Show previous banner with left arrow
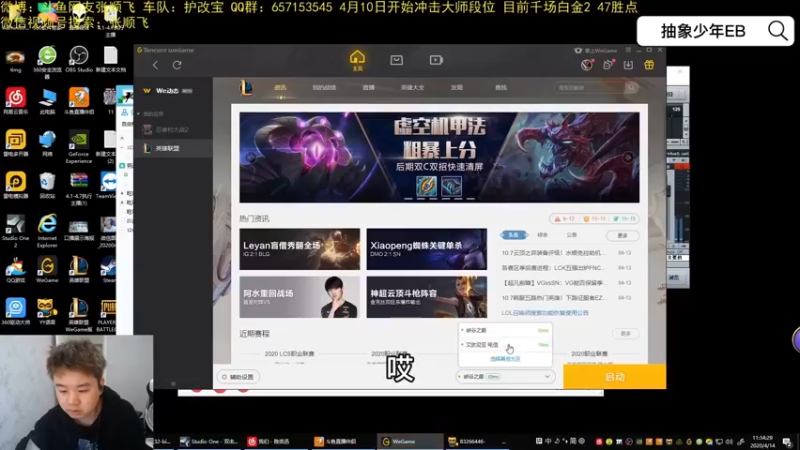 point(251,157)
